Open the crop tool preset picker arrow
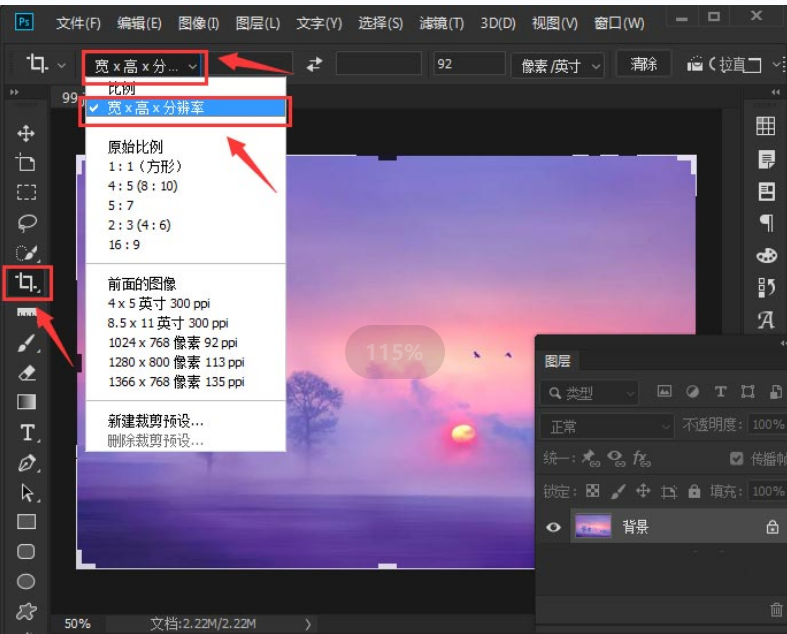Image resolution: width=787 pixels, height=634 pixels. tap(61, 65)
